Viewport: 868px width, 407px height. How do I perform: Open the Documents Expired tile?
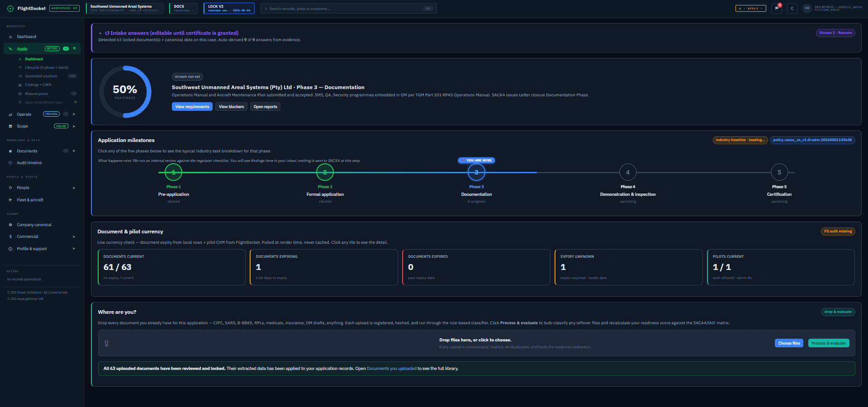(x=476, y=267)
